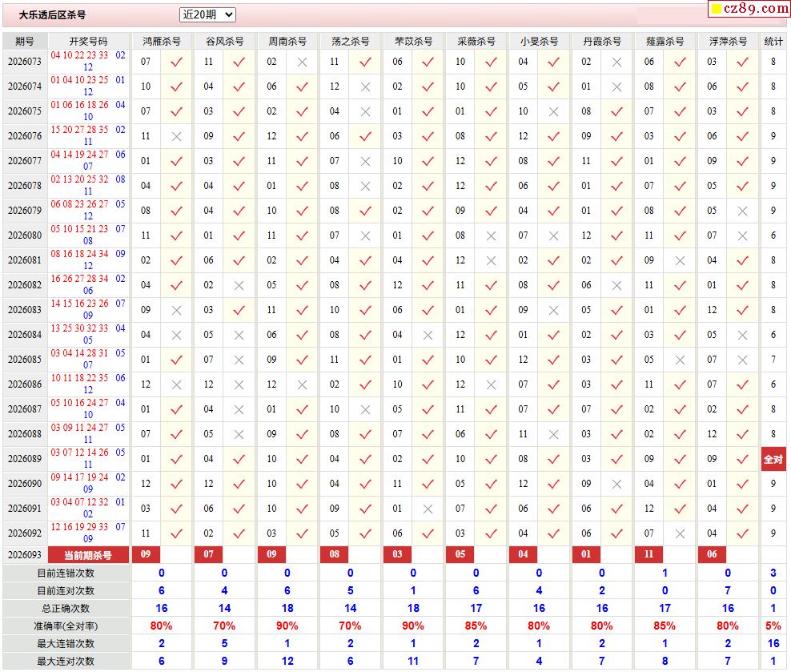Click red 09 box under 鸿雁杀号 for 2026093
The height and width of the screenshot is (672, 791).
[x=146, y=554]
